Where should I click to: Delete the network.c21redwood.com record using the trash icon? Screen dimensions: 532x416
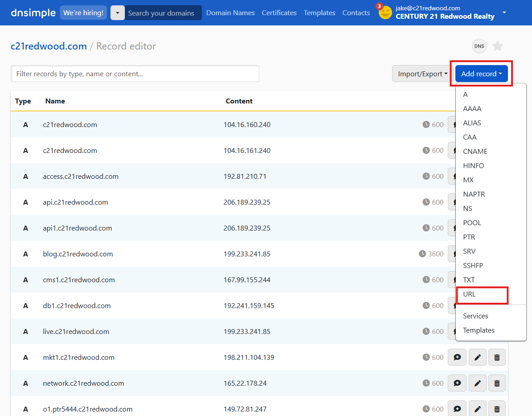coord(497,383)
